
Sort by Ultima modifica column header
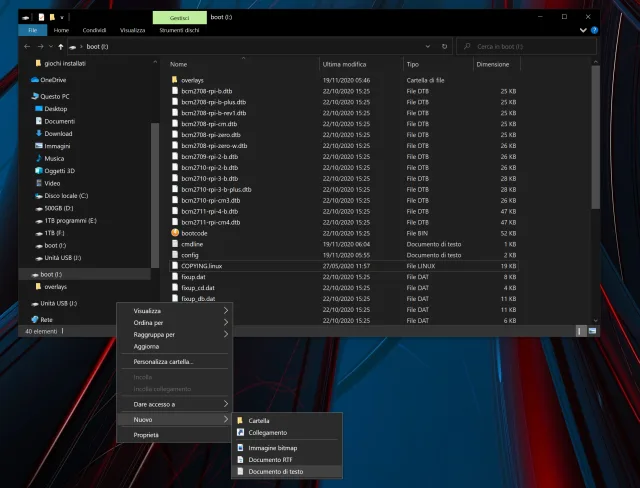click(361, 64)
